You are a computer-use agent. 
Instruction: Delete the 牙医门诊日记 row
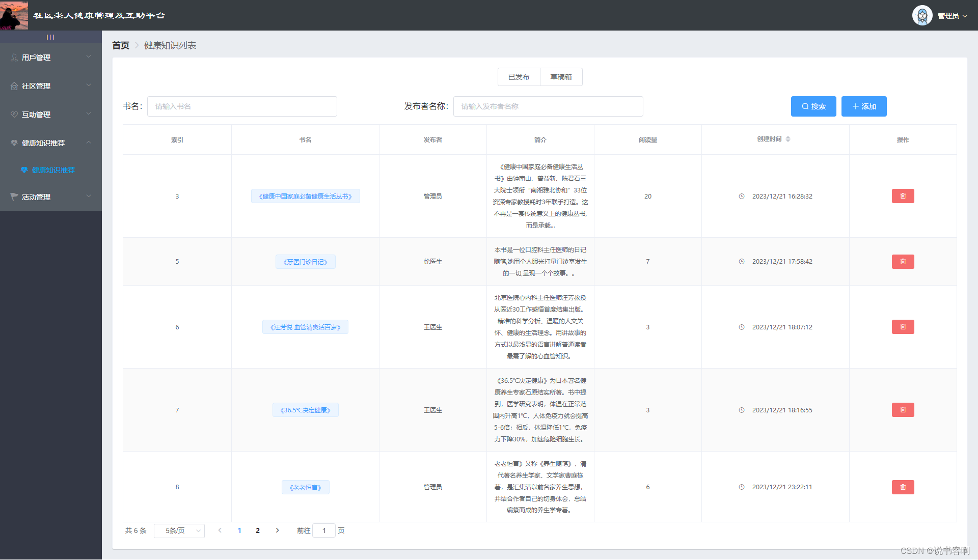coord(903,262)
